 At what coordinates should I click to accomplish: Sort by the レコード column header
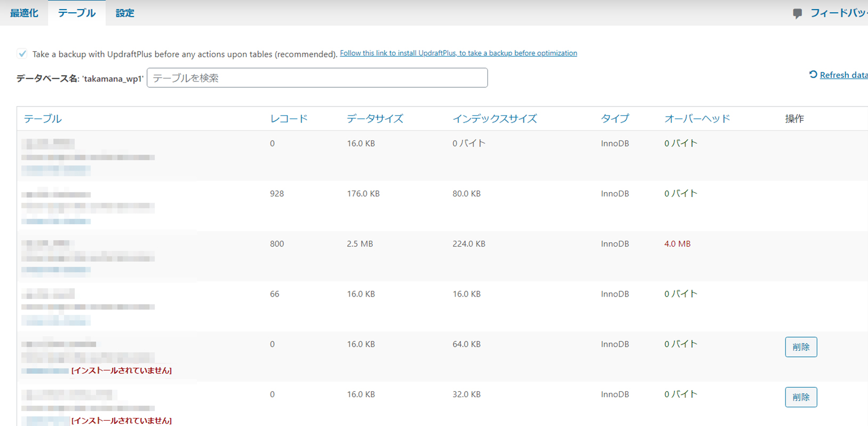[x=289, y=119]
